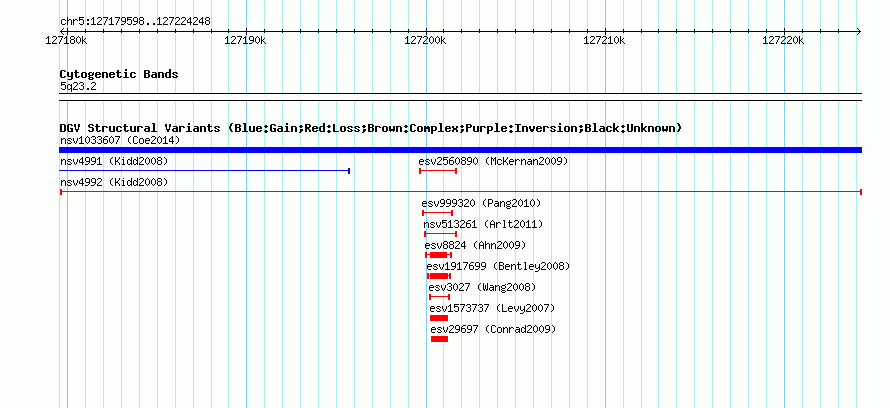Click the esv29697 red loss block
The width and height of the screenshot is (890, 408).
click(x=439, y=339)
